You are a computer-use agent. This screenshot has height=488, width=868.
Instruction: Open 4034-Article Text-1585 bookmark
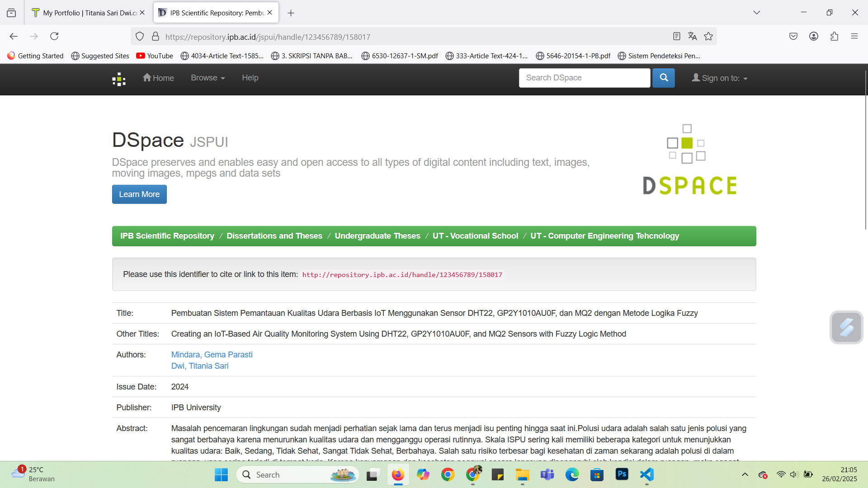point(222,56)
